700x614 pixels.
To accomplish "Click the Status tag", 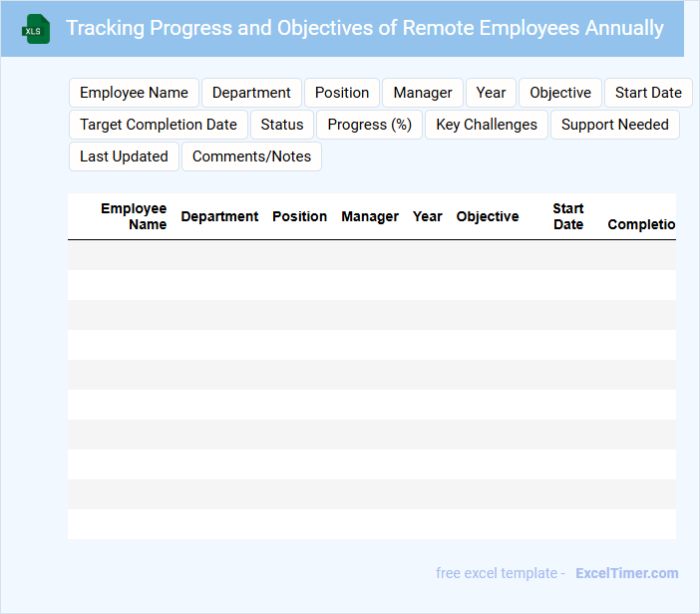I will 282,125.
